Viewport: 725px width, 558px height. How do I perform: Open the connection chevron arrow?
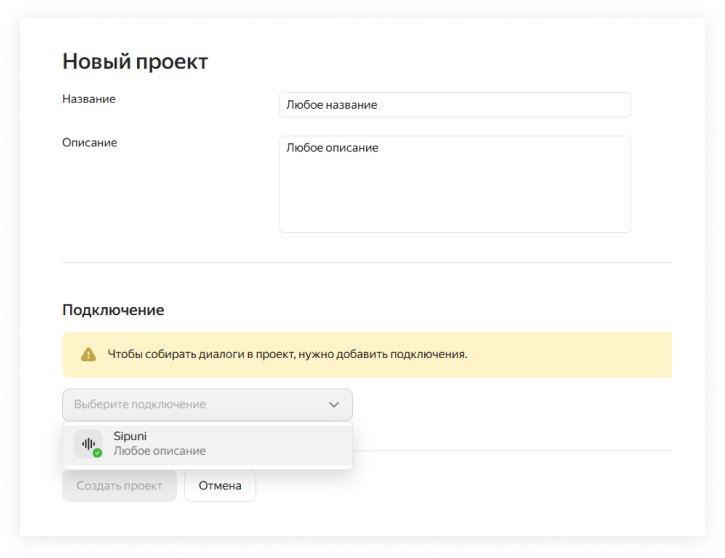334,405
